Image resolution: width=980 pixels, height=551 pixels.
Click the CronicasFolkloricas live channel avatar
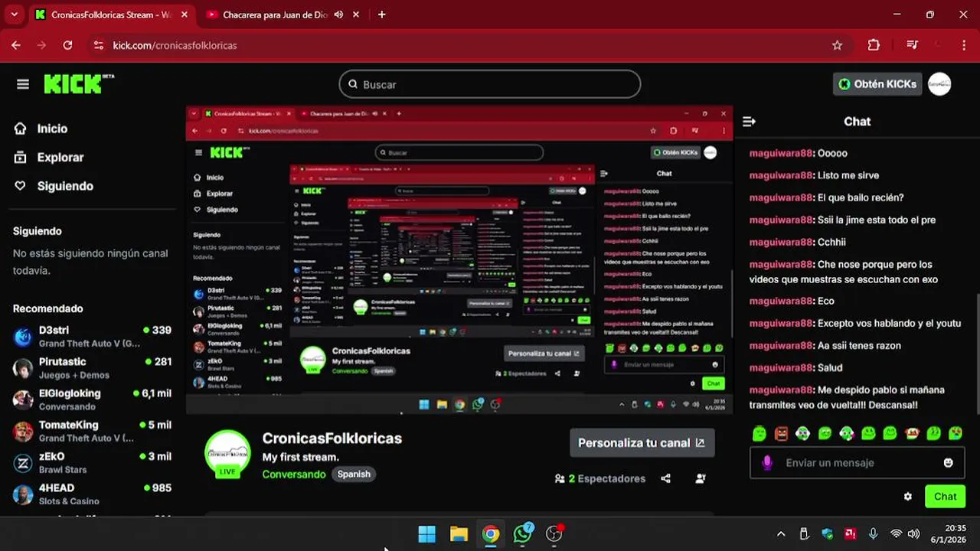coord(227,453)
